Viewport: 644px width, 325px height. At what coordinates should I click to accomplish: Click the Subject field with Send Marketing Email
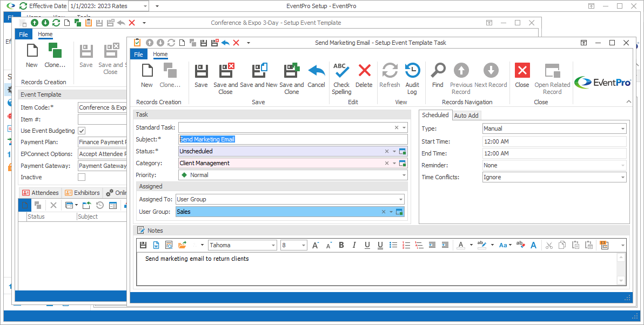[293, 139]
